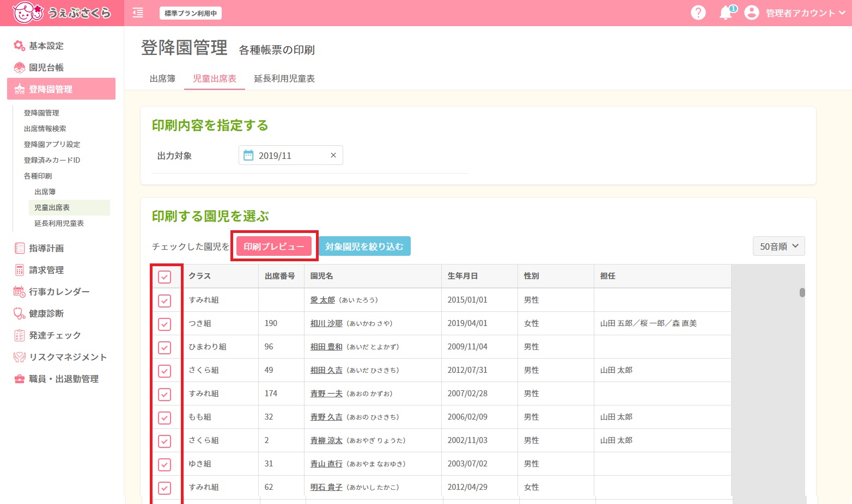Open the 愛 太郎 child name link
The width and height of the screenshot is (852, 504).
tap(322, 300)
